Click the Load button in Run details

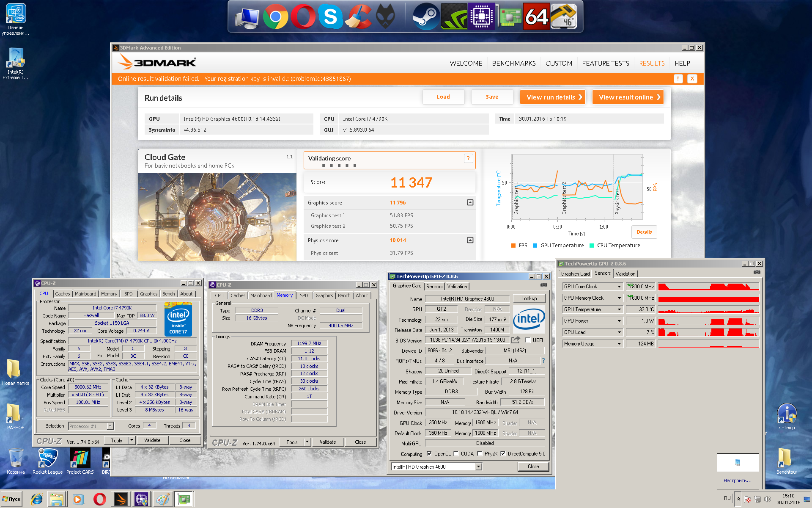pyautogui.click(x=443, y=97)
